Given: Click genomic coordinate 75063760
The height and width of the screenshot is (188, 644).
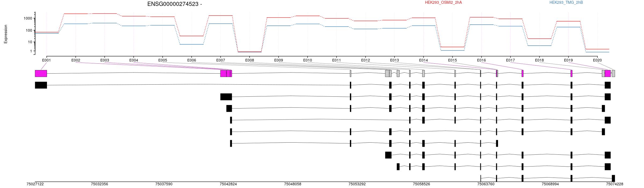Looking at the screenshot, I should point(486,184).
